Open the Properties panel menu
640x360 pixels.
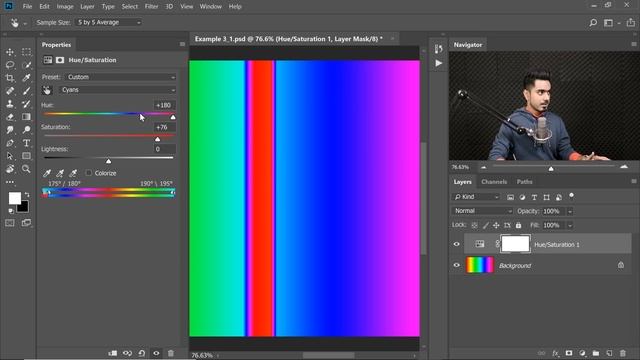click(x=182, y=44)
